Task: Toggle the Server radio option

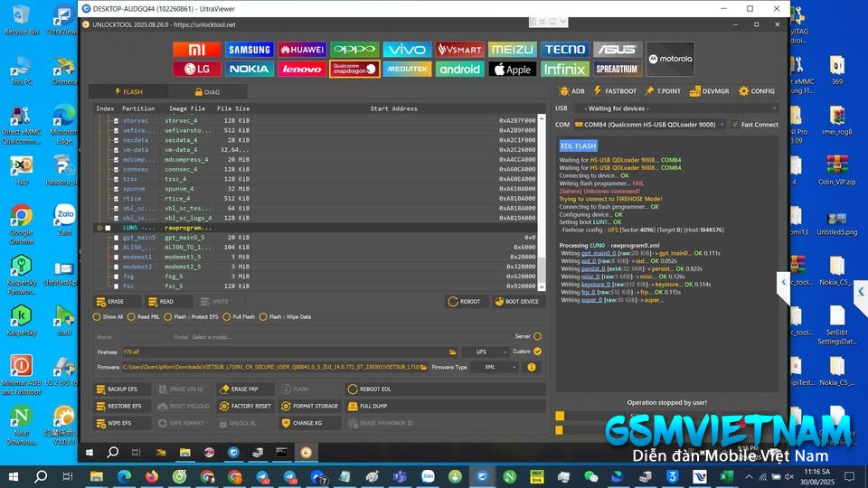Action: 537,336
